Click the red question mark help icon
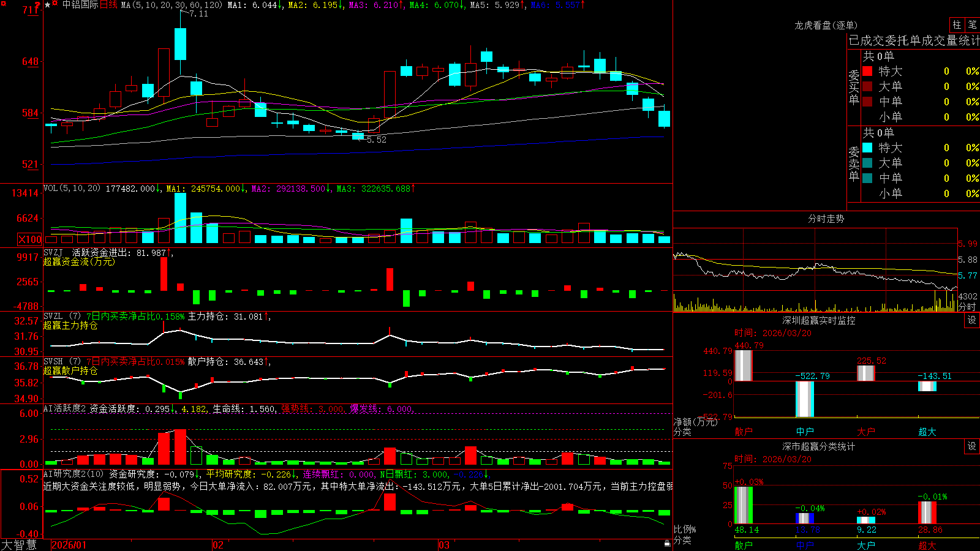The width and height of the screenshot is (980, 551). click(x=37, y=4)
